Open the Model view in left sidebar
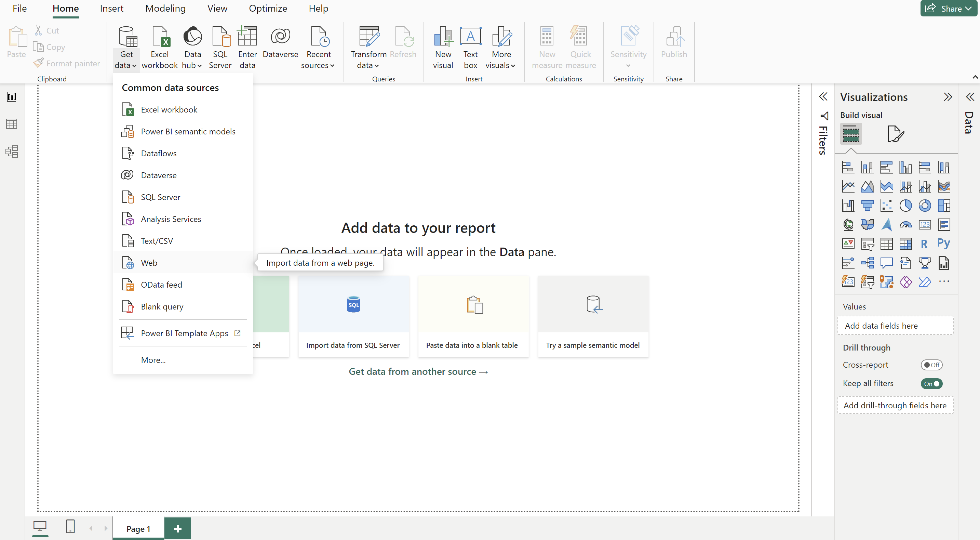The image size is (980, 540). 11,152
